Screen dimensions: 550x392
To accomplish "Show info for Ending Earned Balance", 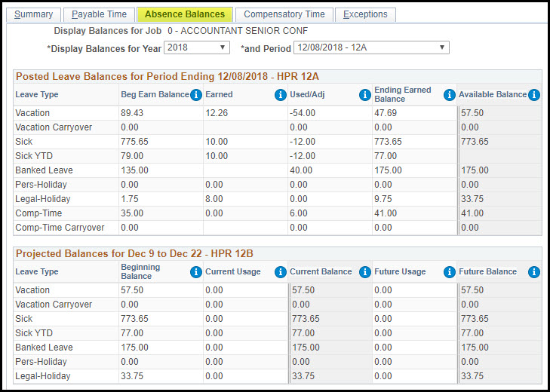I will [x=450, y=95].
